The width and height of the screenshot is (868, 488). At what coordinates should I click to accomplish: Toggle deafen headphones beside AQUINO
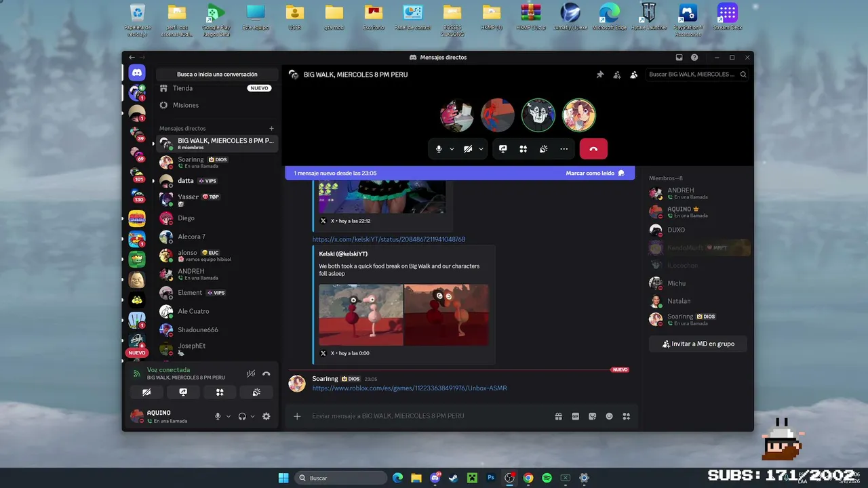point(242,416)
